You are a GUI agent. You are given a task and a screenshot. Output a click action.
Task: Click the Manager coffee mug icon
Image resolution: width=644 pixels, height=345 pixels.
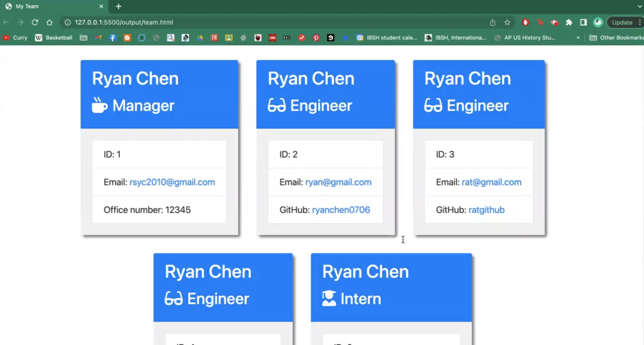point(100,105)
